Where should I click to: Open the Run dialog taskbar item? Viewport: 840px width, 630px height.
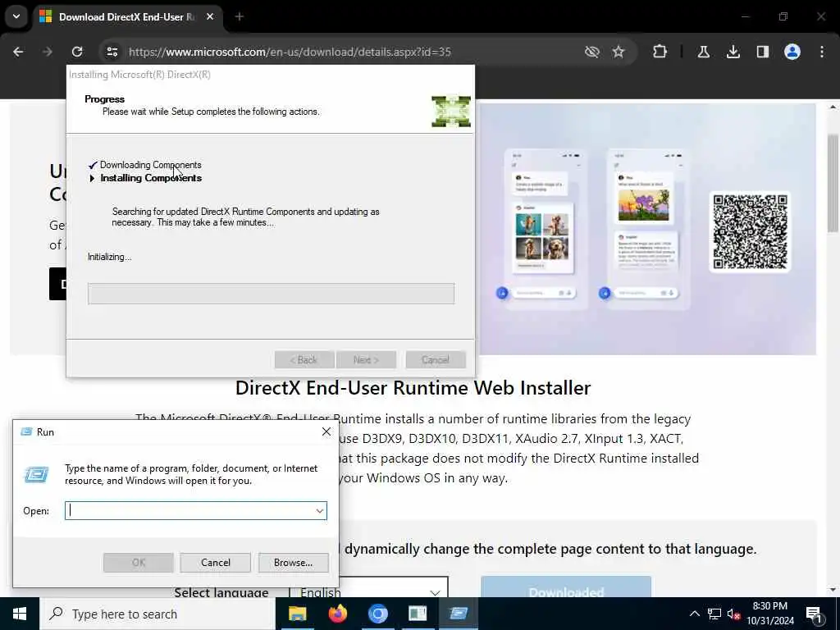(x=458, y=614)
